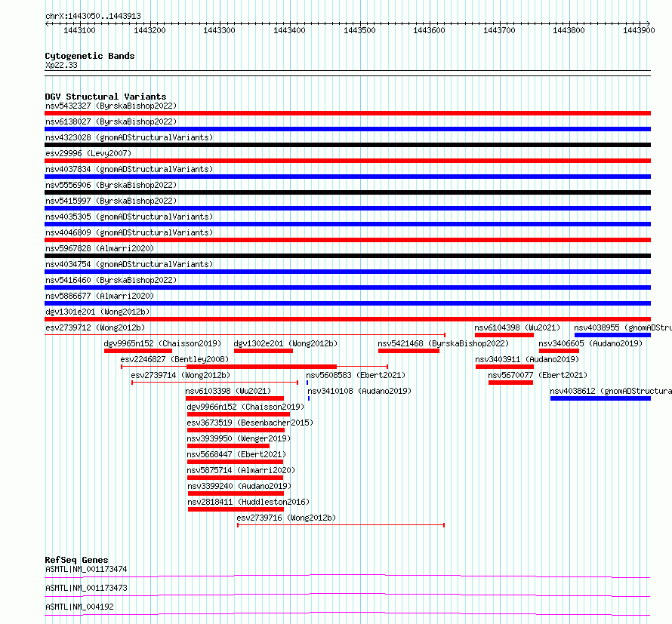The width and height of the screenshot is (672, 624).
Task: Click nsv4034754 (gnomADStructuralVariants) label
Action: 129,264
